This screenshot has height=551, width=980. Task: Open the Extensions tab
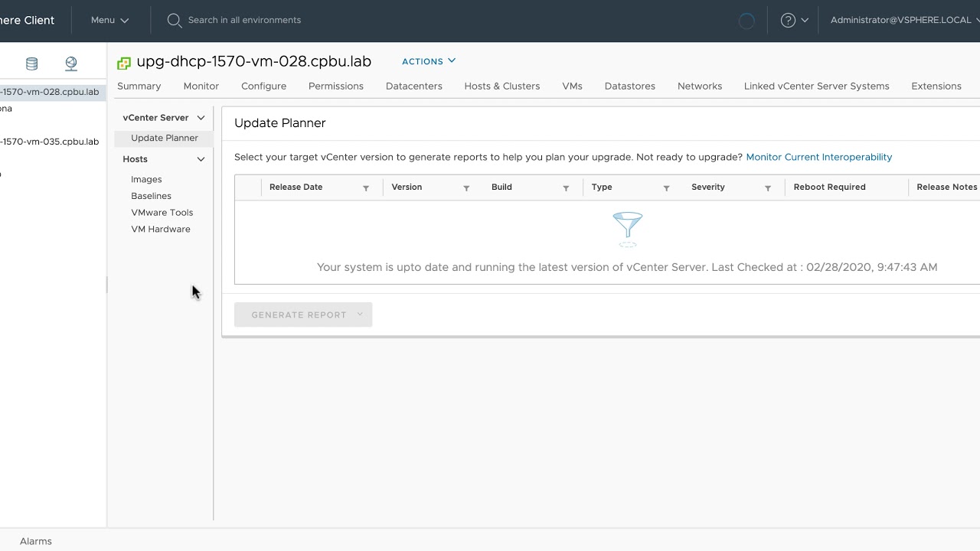(936, 86)
